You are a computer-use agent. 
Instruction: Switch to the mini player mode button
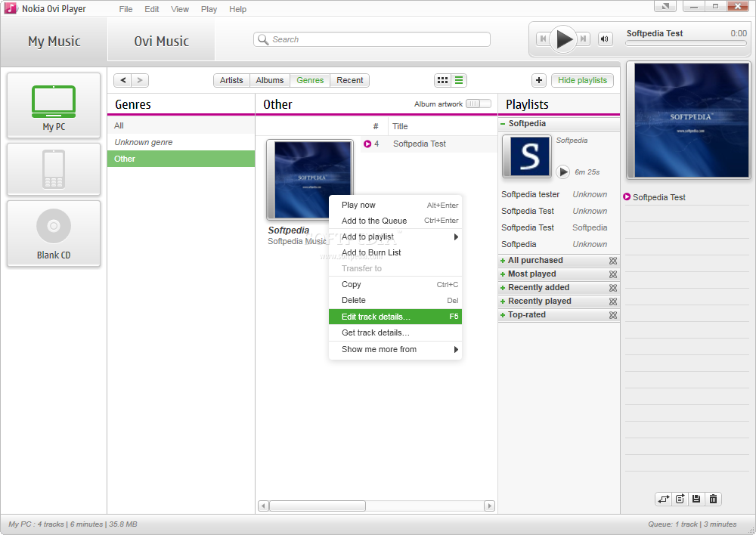pyautogui.click(x=665, y=6)
